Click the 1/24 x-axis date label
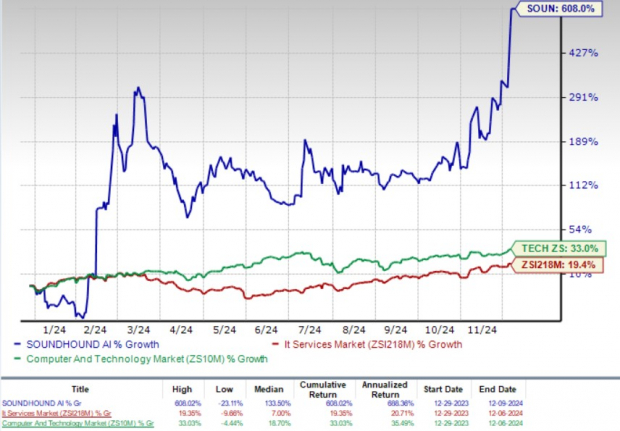620x431 pixels. coord(54,330)
